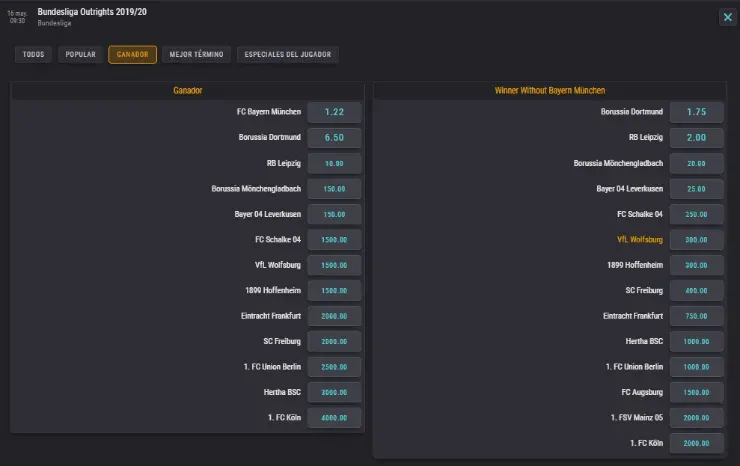Pick 1. FC Köln Ganador odds 4000.00
740x466 pixels.
(x=334, y=418)
